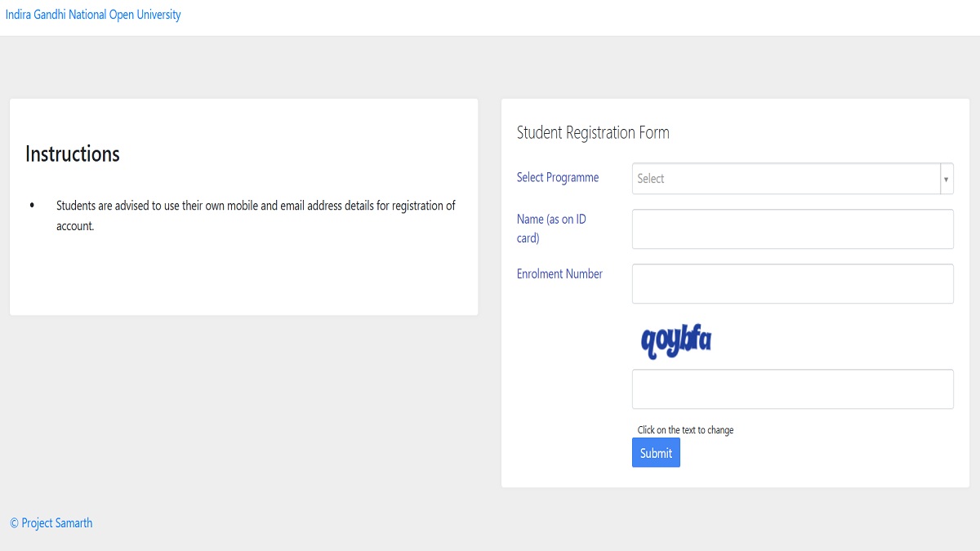Open Indira Gandhi National Open University link

[93, 15]
